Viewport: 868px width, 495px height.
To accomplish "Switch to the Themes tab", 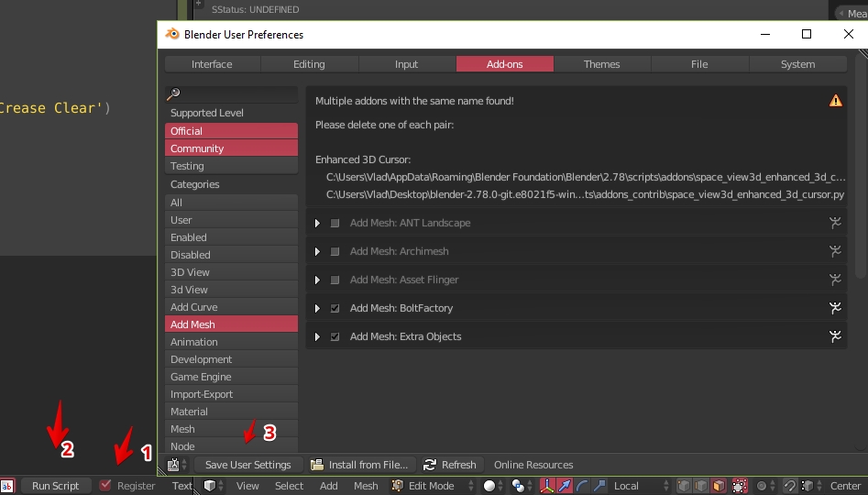I will (601, 64).
